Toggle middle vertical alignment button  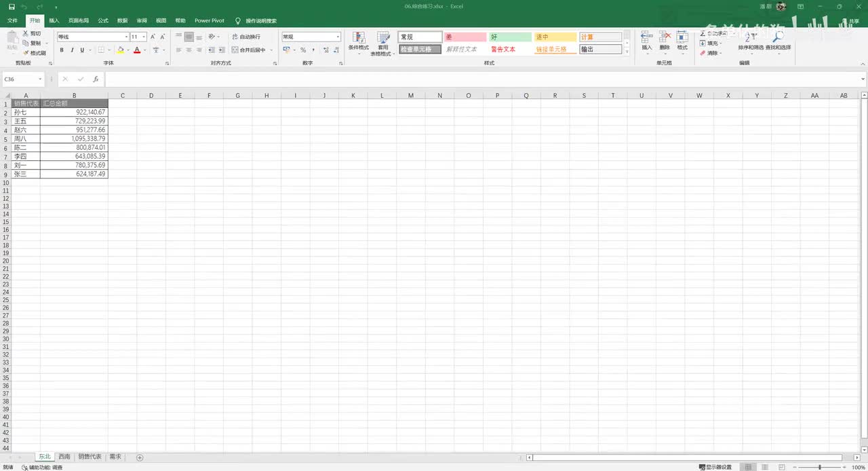191,37
